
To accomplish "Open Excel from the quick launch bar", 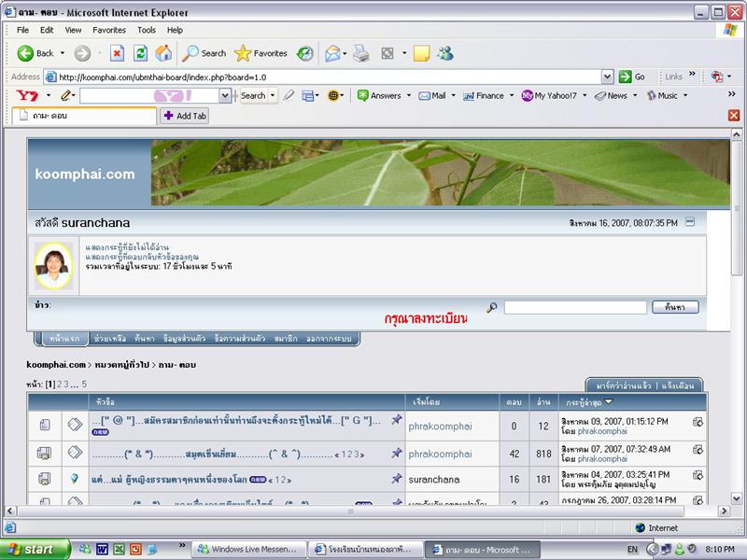I will click(x=120, y=550).
